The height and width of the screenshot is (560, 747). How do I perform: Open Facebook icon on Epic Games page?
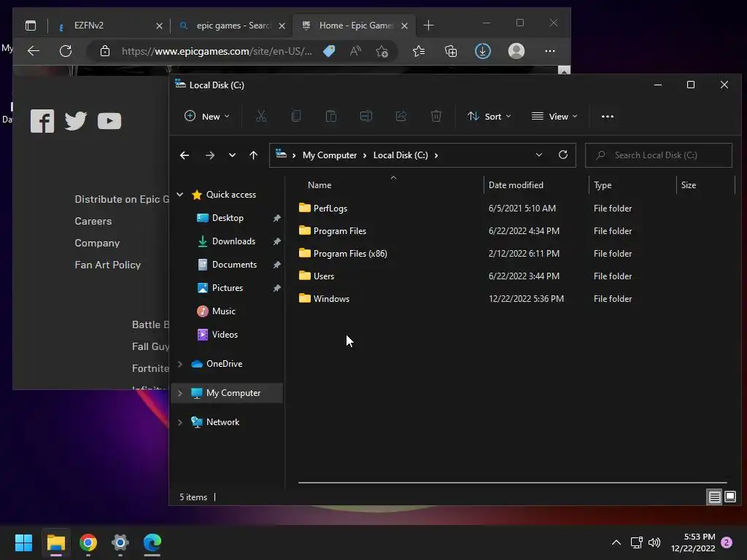coord(42,121)
